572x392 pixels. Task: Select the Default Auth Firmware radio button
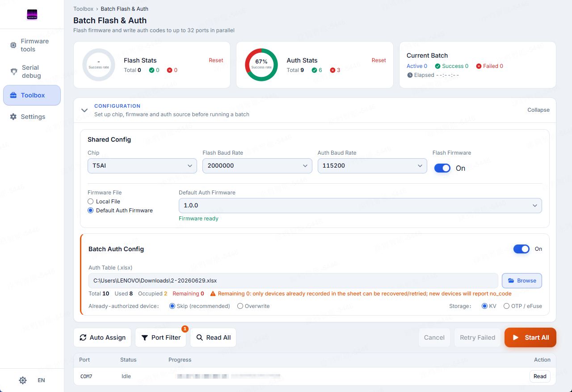coord(90,211)
